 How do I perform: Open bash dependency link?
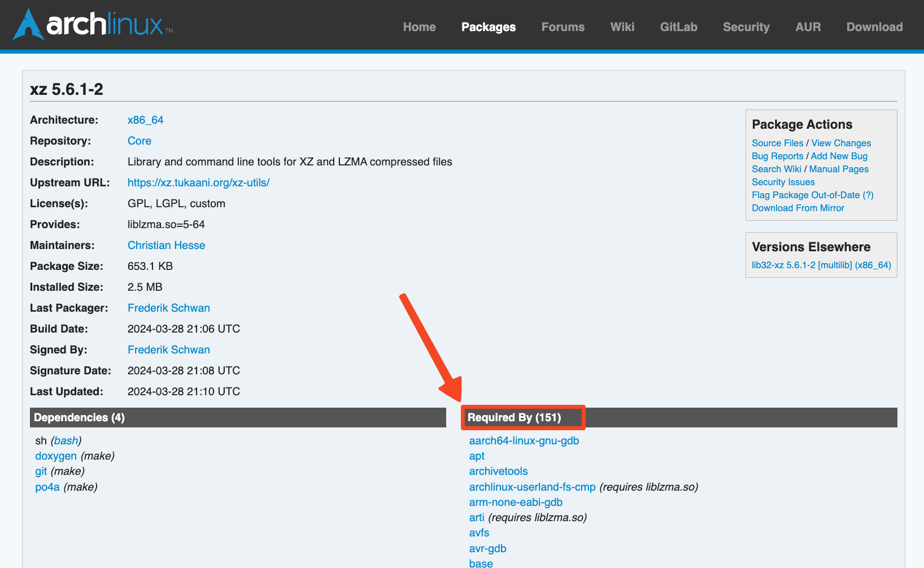(66, 441)
